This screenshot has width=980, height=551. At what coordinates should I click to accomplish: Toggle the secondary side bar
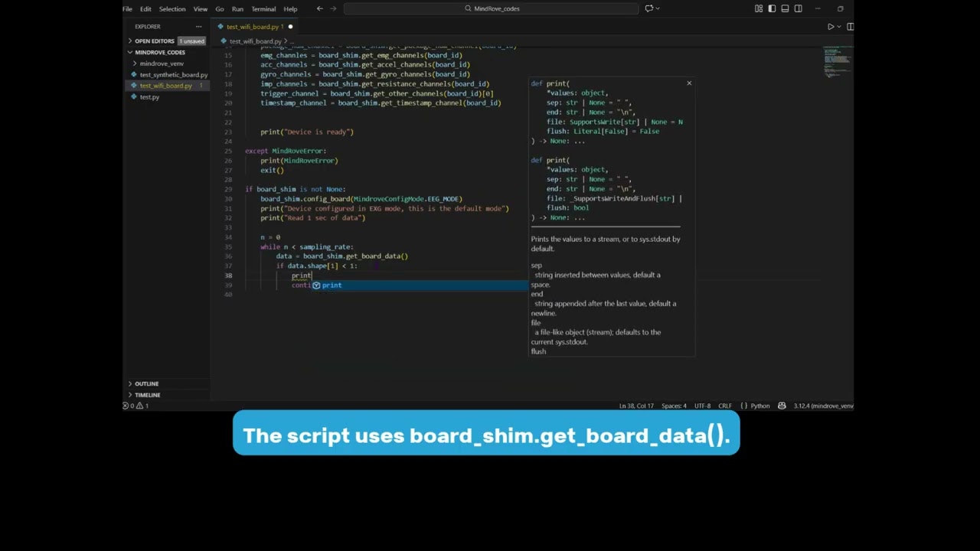pyautogui.click(x=798, y=9)
